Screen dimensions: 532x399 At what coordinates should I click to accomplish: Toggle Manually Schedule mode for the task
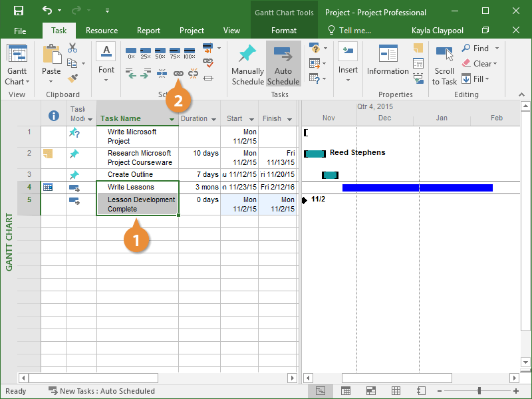coord(247,65)
